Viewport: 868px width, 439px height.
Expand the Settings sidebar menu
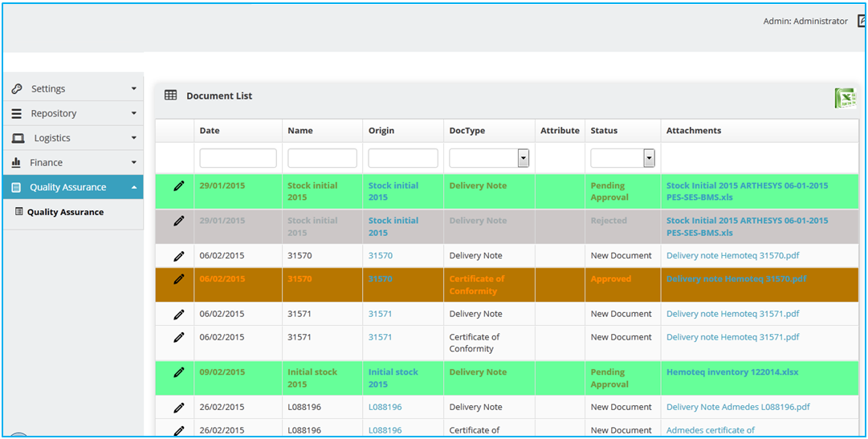click(72, 89)
